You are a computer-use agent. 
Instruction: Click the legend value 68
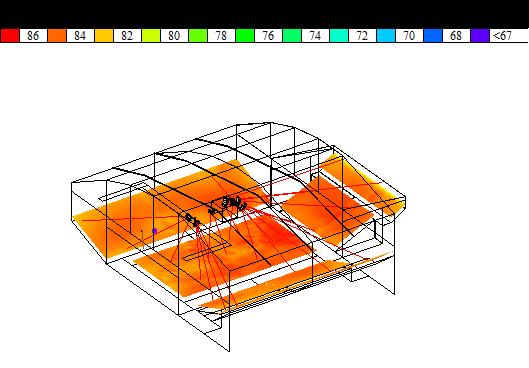click(456, 36)
